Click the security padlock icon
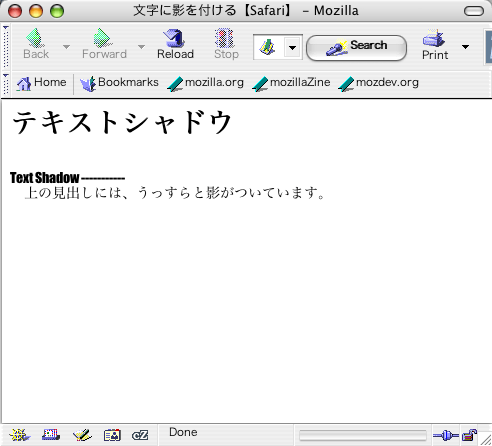The width and height of the screenshot is (492, 446). pos(469,435)
